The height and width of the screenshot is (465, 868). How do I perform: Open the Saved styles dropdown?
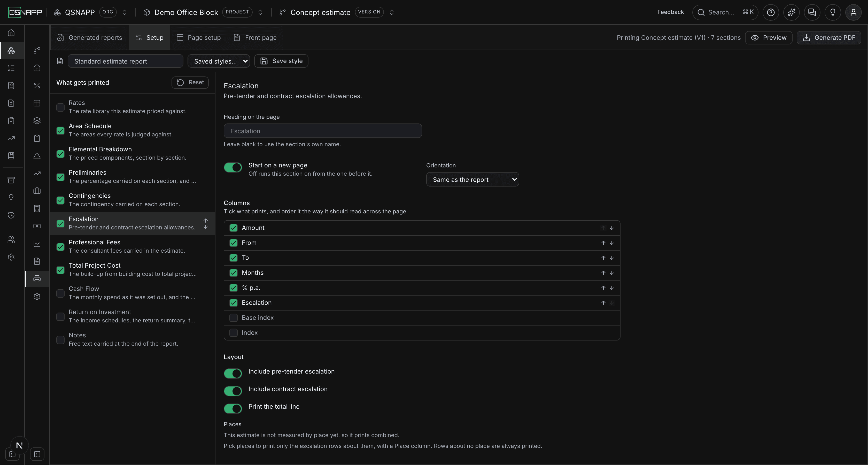click(219, 61)
